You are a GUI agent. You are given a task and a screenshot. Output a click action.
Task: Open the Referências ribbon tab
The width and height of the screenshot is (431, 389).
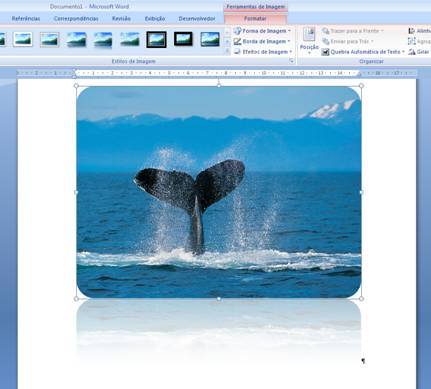[x=26, y=19]
